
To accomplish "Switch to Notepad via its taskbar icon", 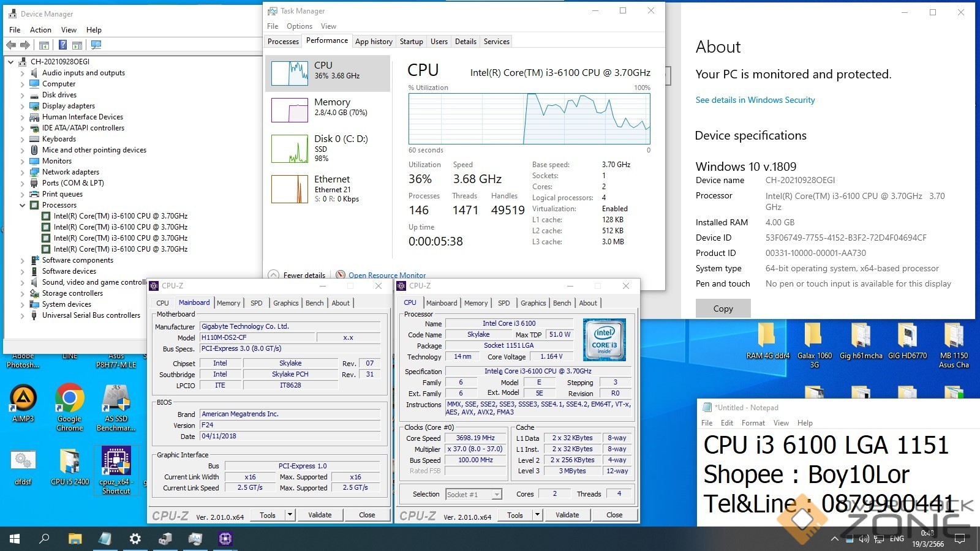I will pos(105,539).
